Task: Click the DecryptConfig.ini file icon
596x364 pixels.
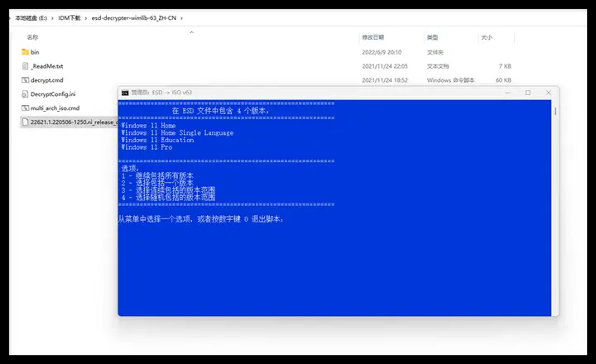Action: coord(25,93)
